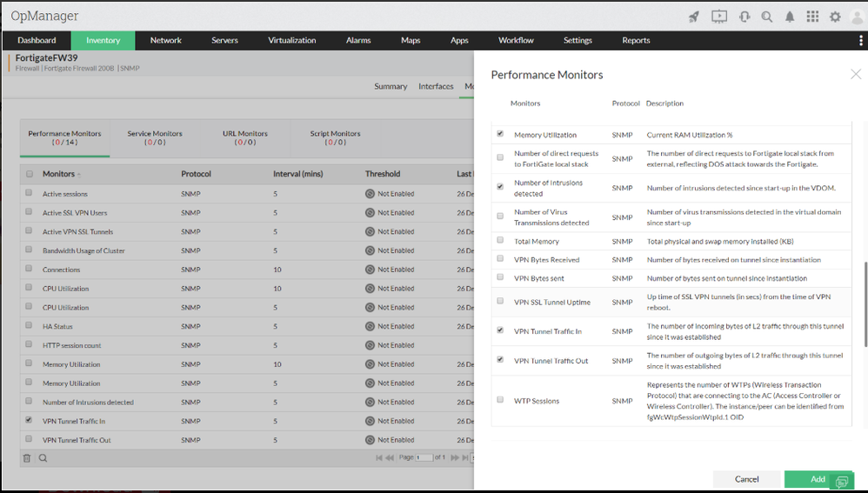Click the page number input field
The image size is (868, 493).
(x=424, y=457)
